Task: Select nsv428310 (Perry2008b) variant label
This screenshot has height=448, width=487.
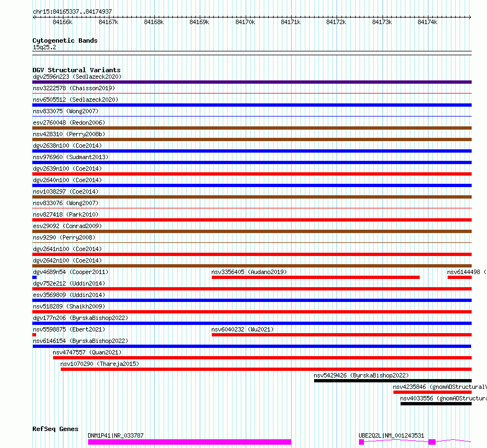Action: click(69, 134)
